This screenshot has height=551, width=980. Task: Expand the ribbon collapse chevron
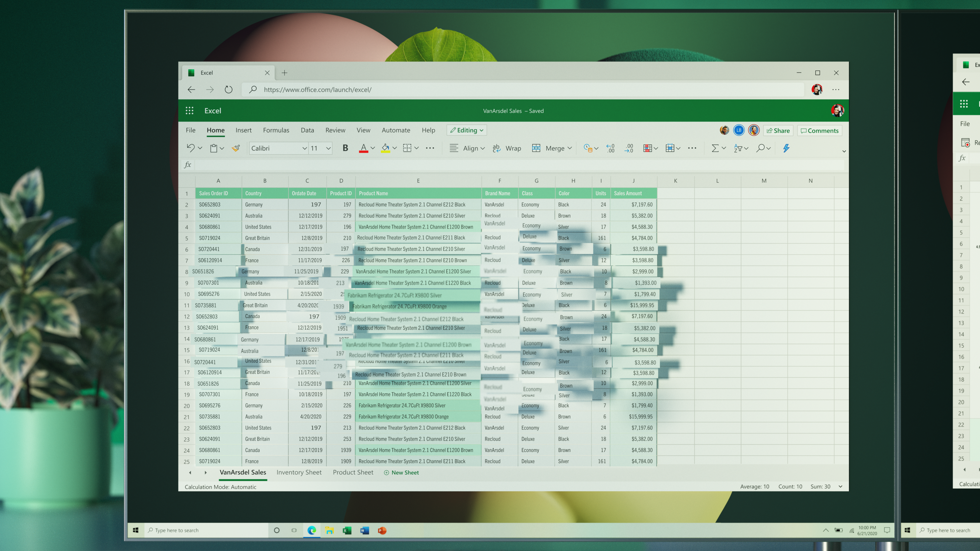pos(844,151)
